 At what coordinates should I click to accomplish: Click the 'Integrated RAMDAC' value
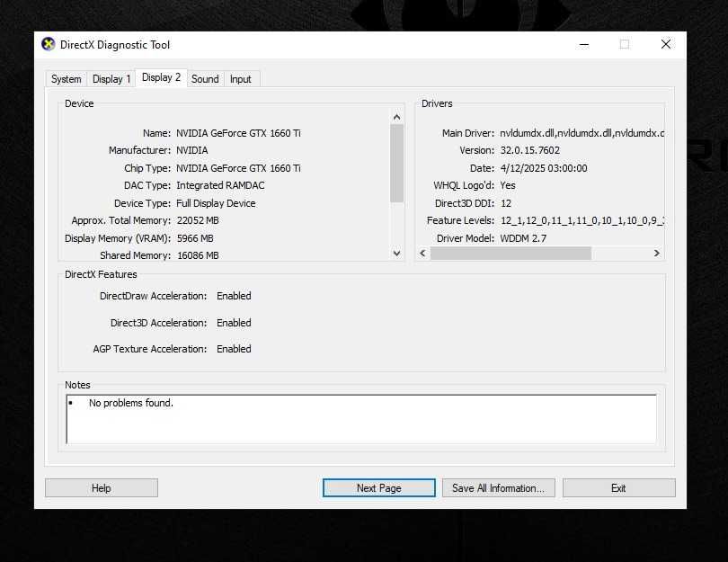pos(220,185)
